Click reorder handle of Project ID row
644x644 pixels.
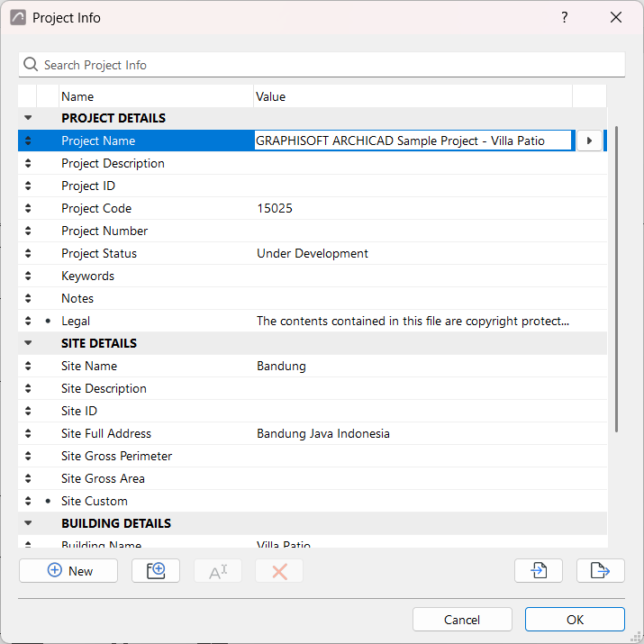28,186
